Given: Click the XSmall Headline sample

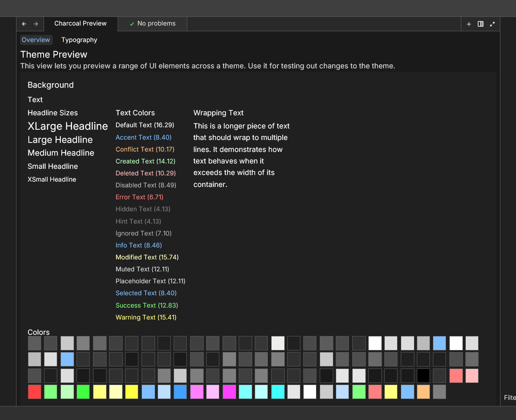Looking at the screenshot, I should tap(52, 180).
